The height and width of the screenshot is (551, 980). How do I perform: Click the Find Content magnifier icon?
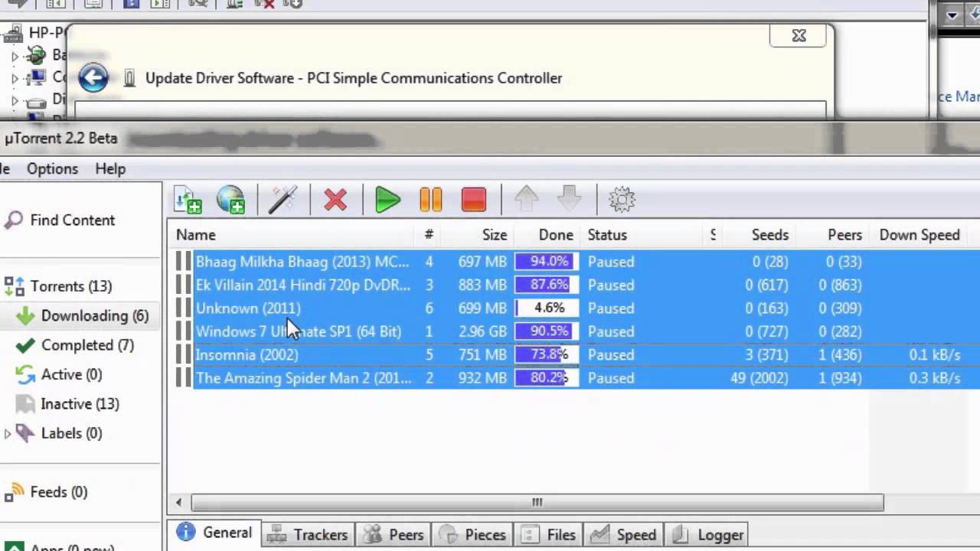pyautogui.click(x=14, y=221)
